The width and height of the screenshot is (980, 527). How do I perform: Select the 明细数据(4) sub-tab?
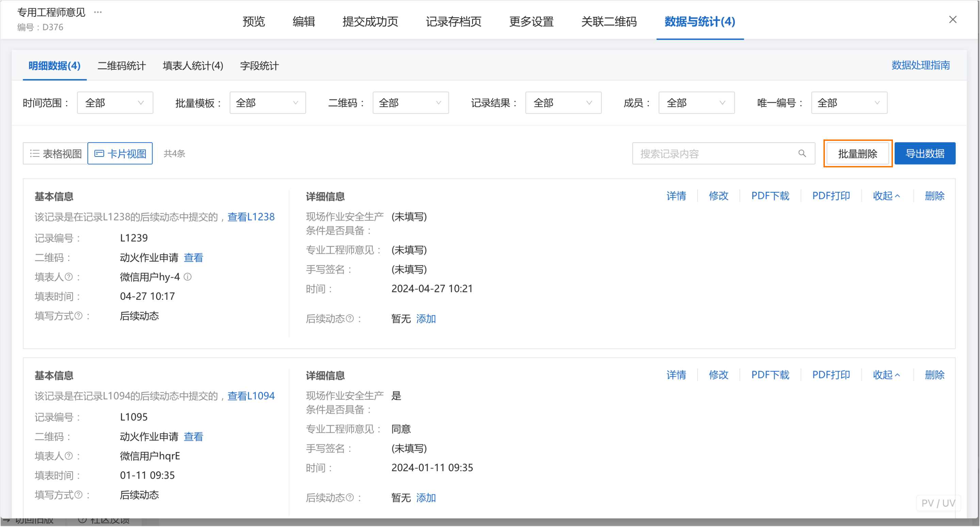coord(54,66)
